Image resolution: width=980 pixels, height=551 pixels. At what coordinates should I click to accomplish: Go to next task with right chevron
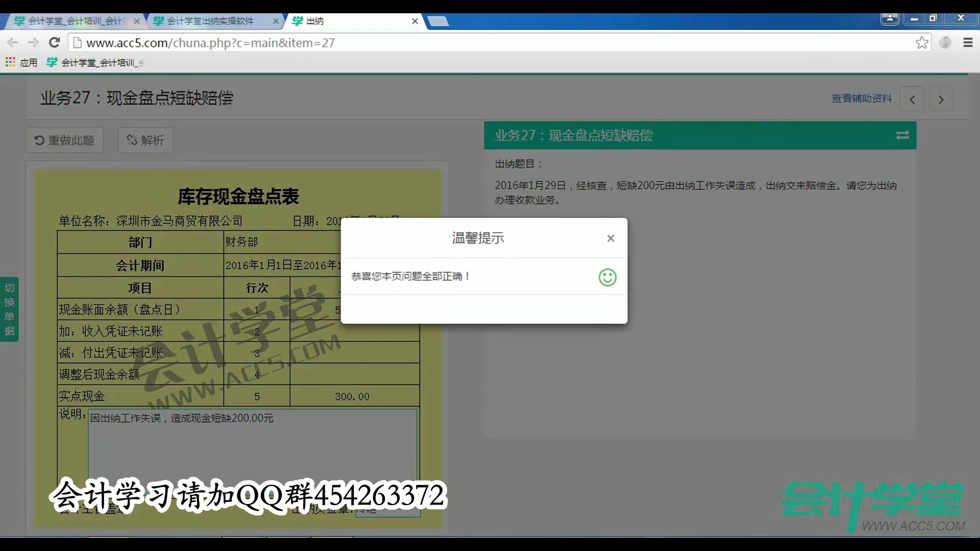[941, 99]
